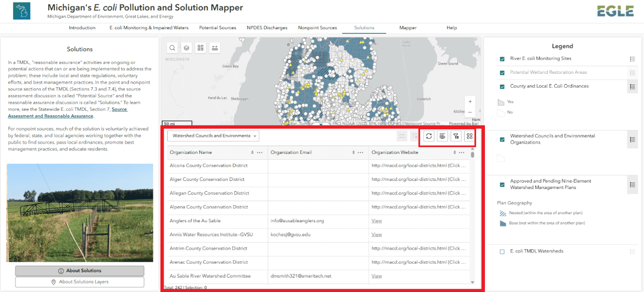644x292 pixels.
Task: Click kochesj@gvsu.edu email cell
Action: [x=318, y=235]
